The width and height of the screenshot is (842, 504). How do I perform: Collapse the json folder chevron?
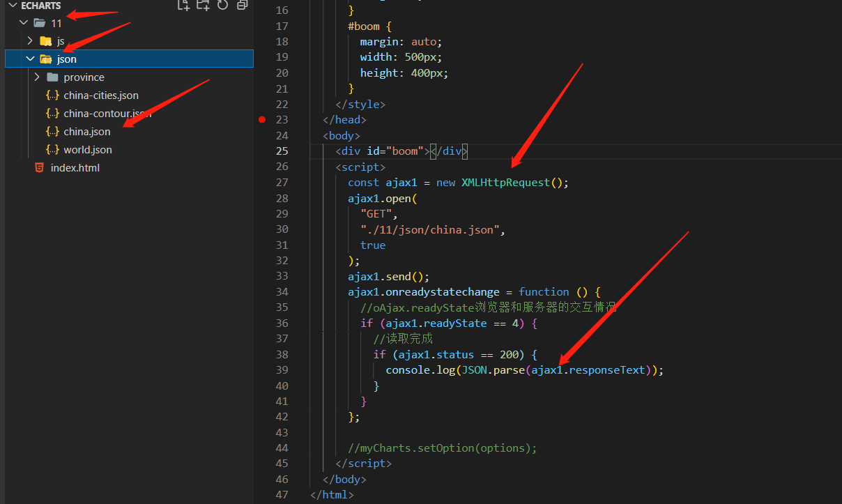[30, 59]
